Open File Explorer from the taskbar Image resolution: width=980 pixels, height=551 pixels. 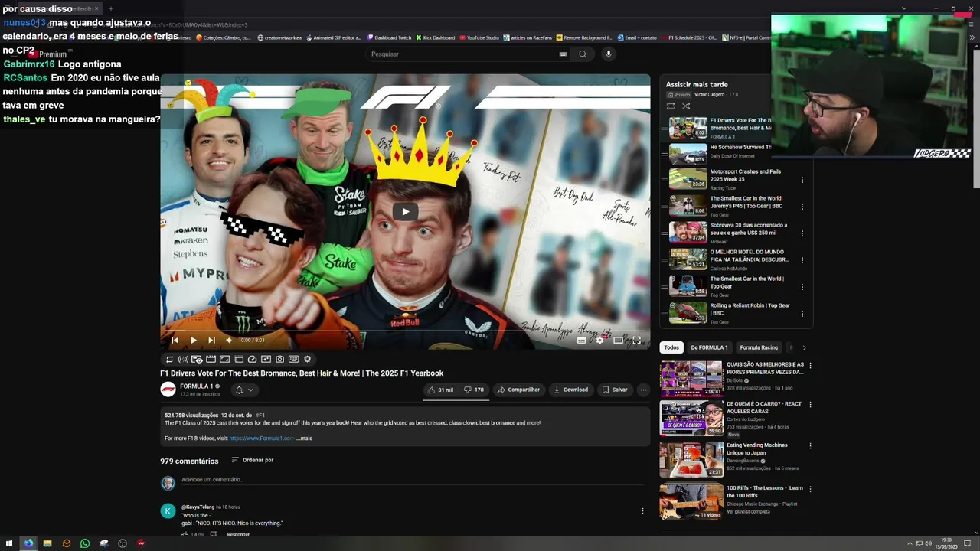coord(47,543)
